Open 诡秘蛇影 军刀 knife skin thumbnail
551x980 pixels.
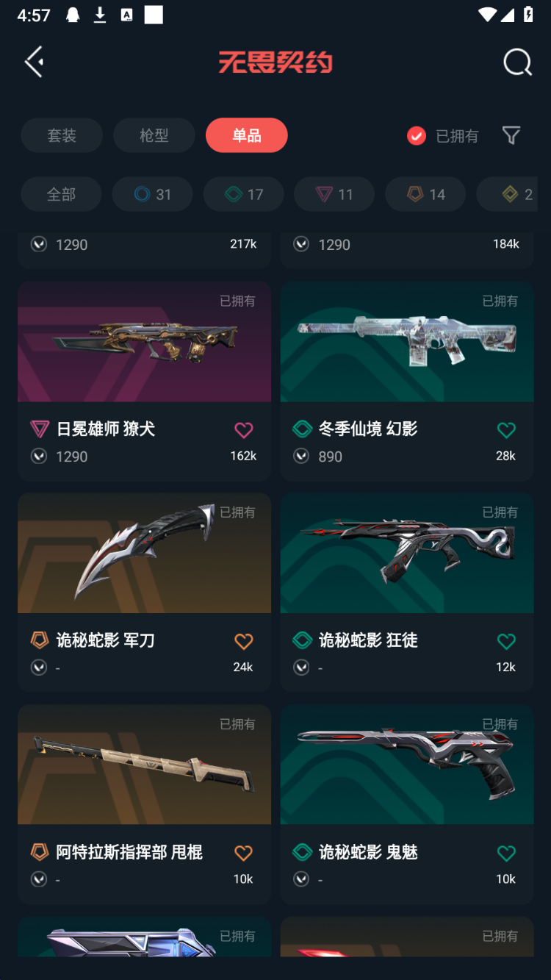click(x=144, y=553)
